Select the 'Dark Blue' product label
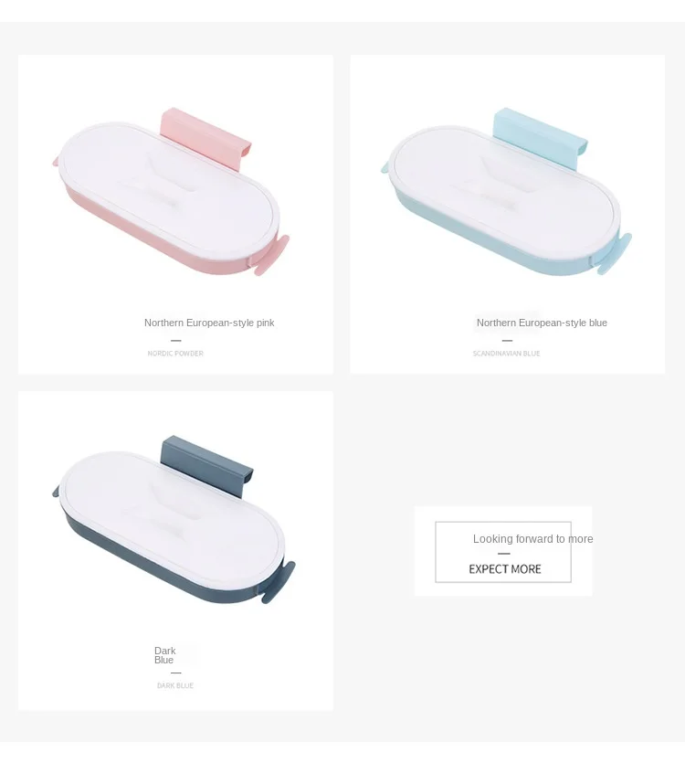The image size is (685, 784). pos(165,655)
